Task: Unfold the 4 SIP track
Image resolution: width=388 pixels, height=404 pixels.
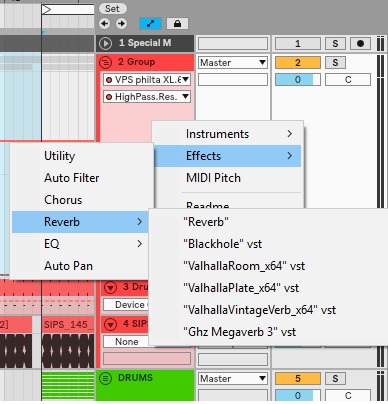Action: pyautogui.click(x=110, y=324)
